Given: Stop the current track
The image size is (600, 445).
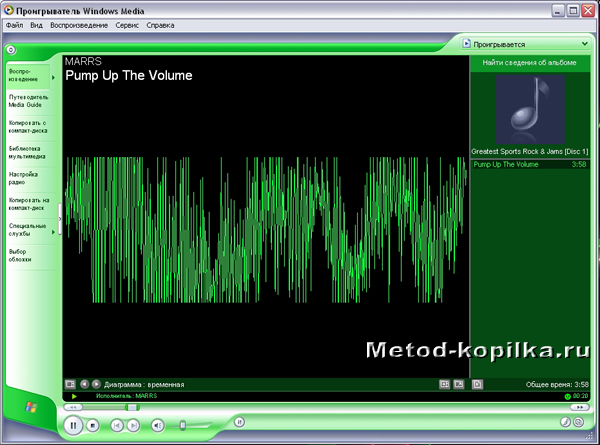Looking at the screenshot, I should 93,425.
